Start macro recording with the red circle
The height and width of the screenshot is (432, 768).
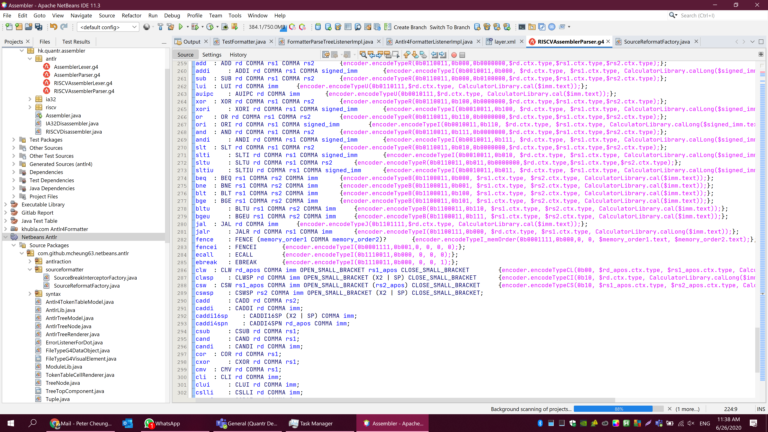coord(454,55)
